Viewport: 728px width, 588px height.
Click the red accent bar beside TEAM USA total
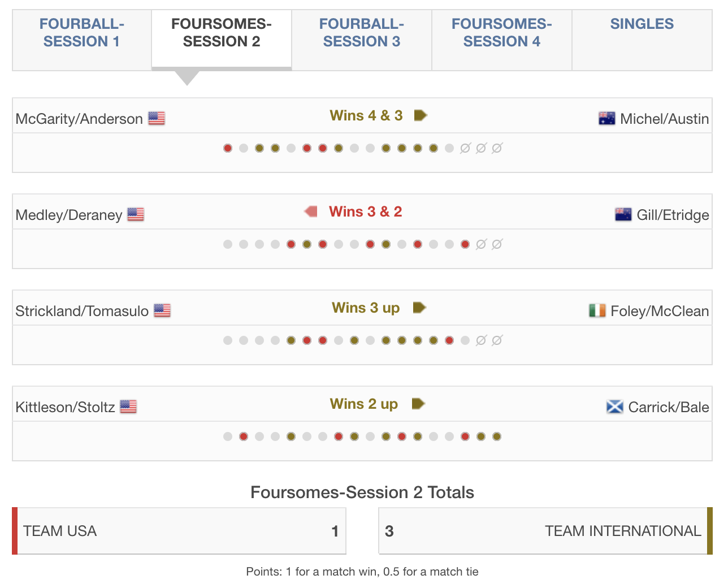click(14, 531)
